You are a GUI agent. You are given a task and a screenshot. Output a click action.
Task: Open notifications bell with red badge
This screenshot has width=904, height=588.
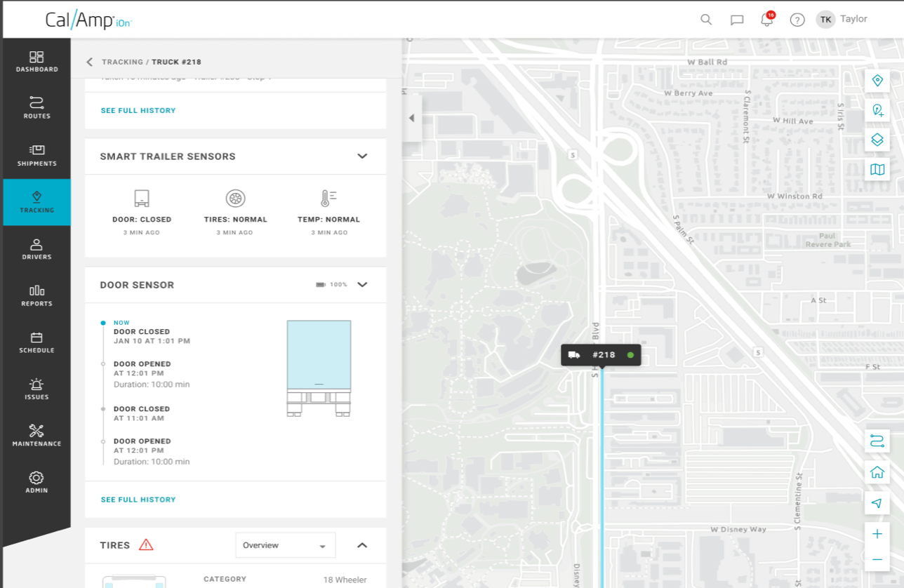tap(767, 20)
